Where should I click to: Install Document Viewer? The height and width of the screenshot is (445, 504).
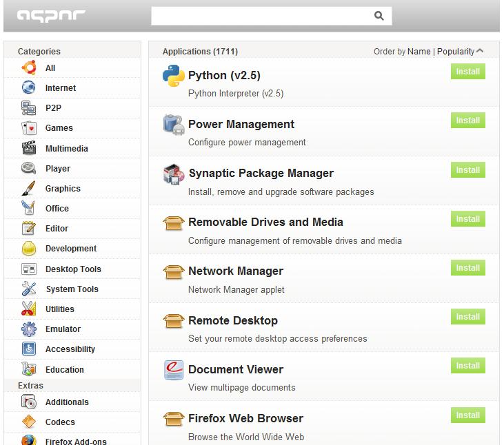click(467, 366)
